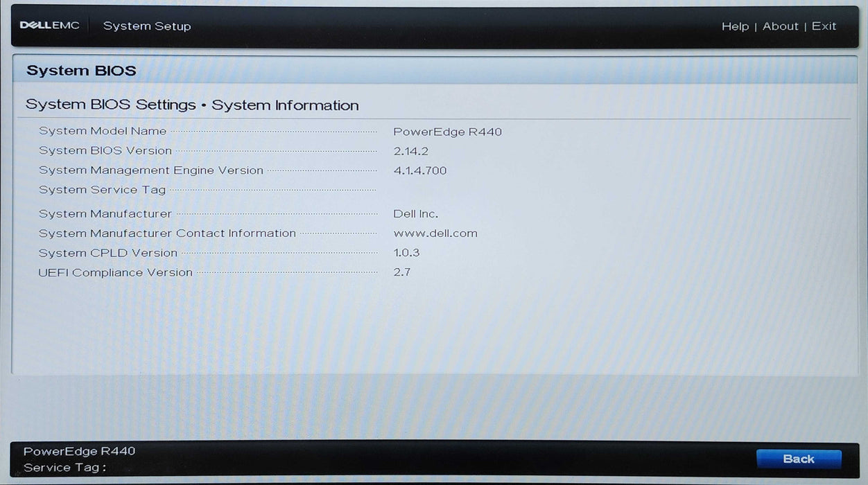Click the System Management Engine Version entry
The height and width of the screenshot is (485, 868).
click(151, 170)
